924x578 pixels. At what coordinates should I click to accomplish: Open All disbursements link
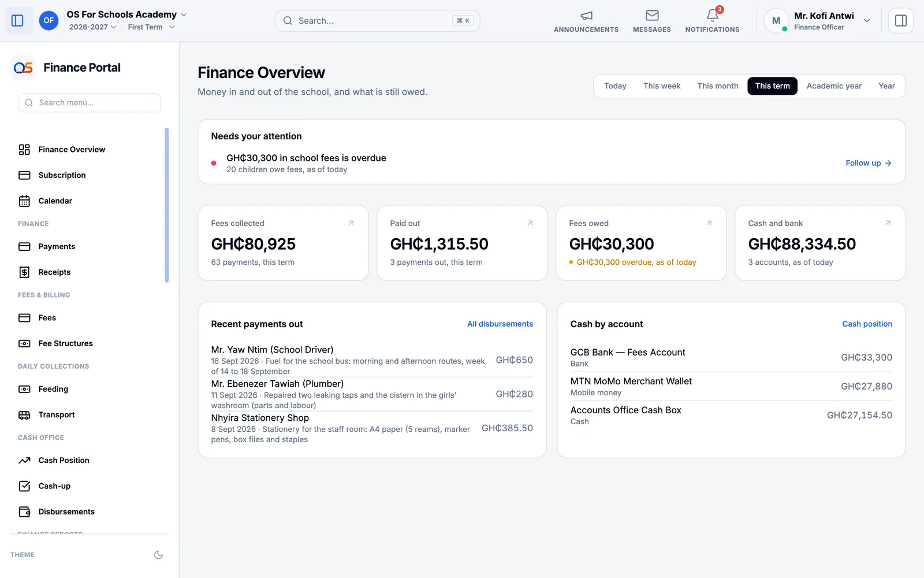[x=500, y=324]
